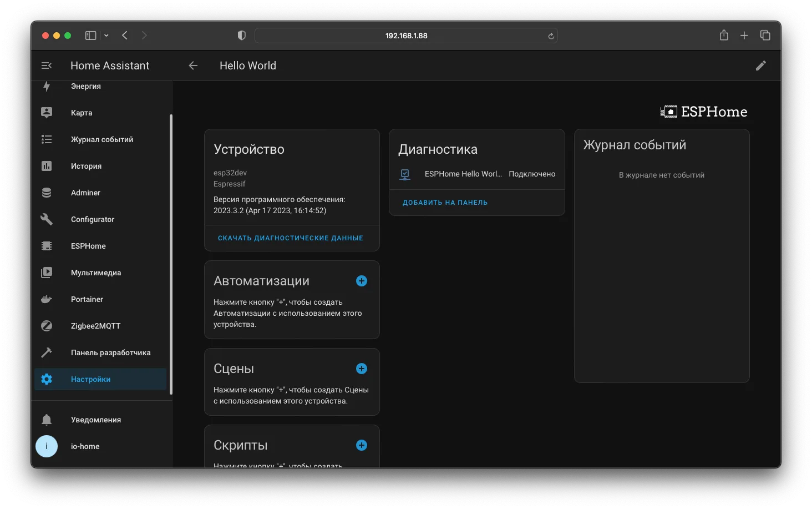The image size is (812, 509).
Task: Open Adminer in the sidebar
Action: 100,193
